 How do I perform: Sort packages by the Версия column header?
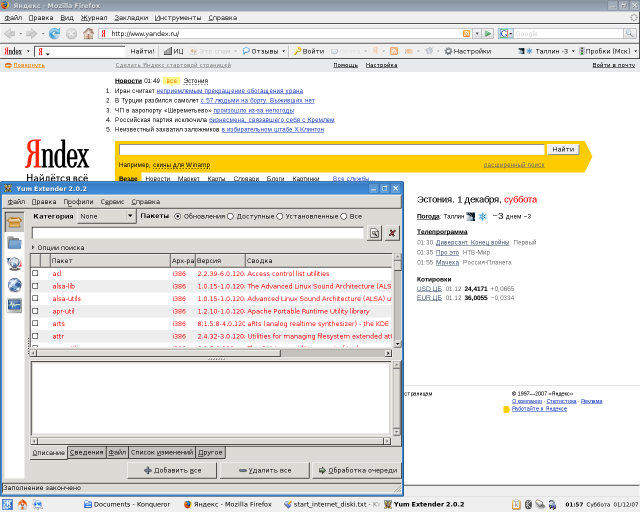220,260
